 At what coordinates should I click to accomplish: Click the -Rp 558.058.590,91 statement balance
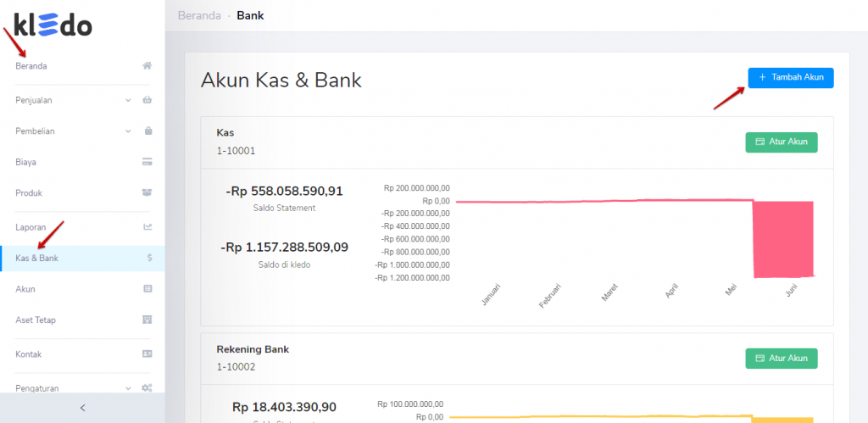click(x=285, y=192)
